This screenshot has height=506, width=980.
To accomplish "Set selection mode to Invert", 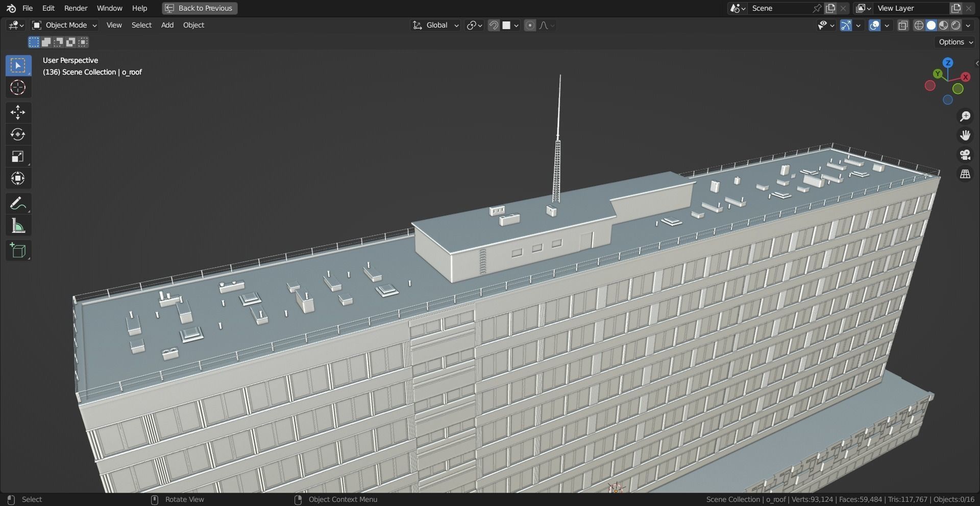I will pyautogui.click(x=70, y=42).
